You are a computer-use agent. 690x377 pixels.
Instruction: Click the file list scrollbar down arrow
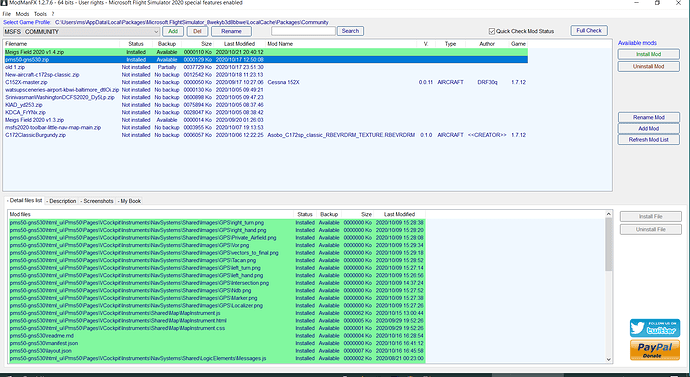pos(609,359)
